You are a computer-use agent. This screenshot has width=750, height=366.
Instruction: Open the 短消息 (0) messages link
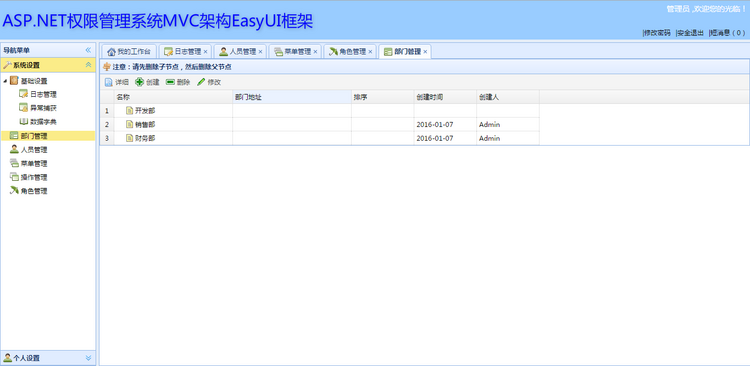(x=727, y=33)
